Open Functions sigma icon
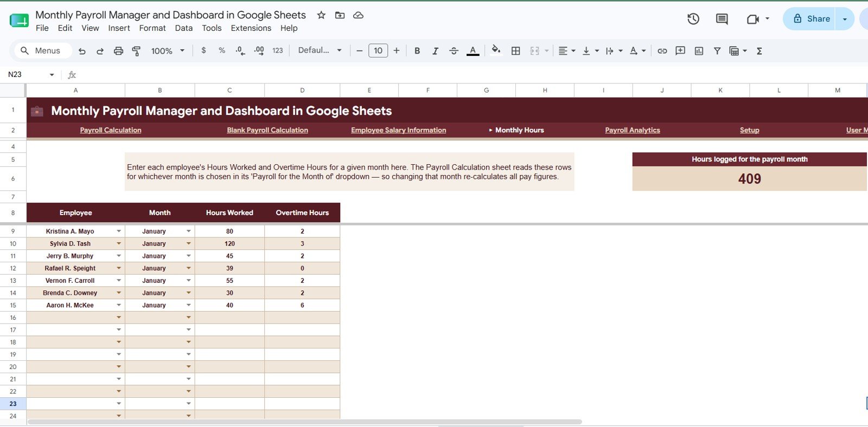Viewport: 868px width, 427px height. pyautogui.click(x=759, y=50)
